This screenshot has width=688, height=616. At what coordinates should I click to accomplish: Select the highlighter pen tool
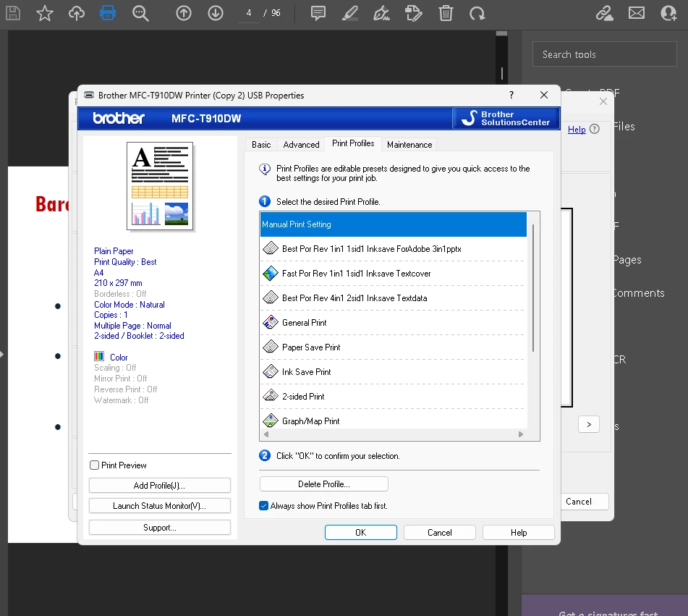349,13
